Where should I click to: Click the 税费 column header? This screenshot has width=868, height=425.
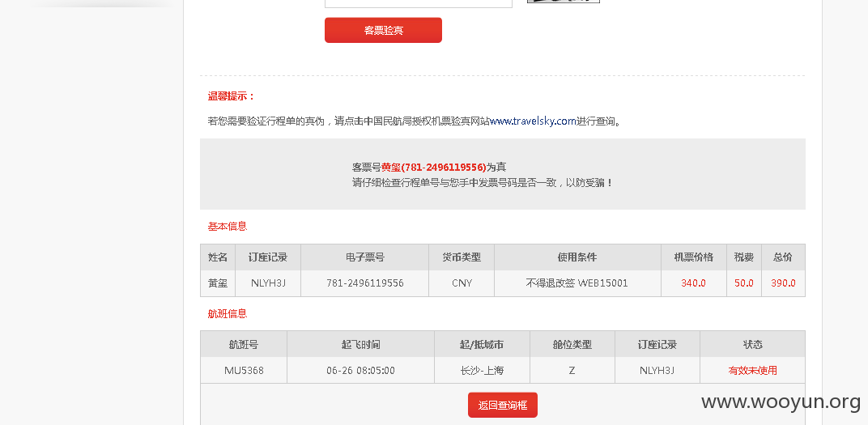(x=744, y=257)
